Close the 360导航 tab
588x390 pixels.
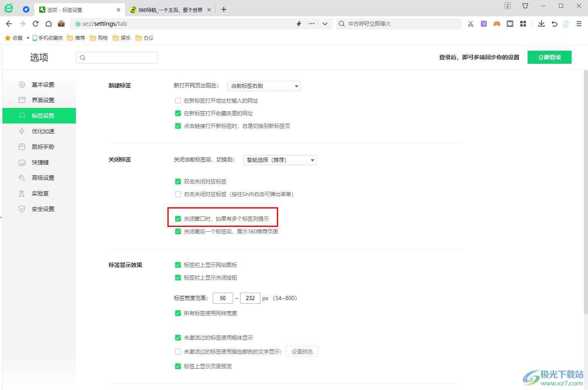point(209,10)
